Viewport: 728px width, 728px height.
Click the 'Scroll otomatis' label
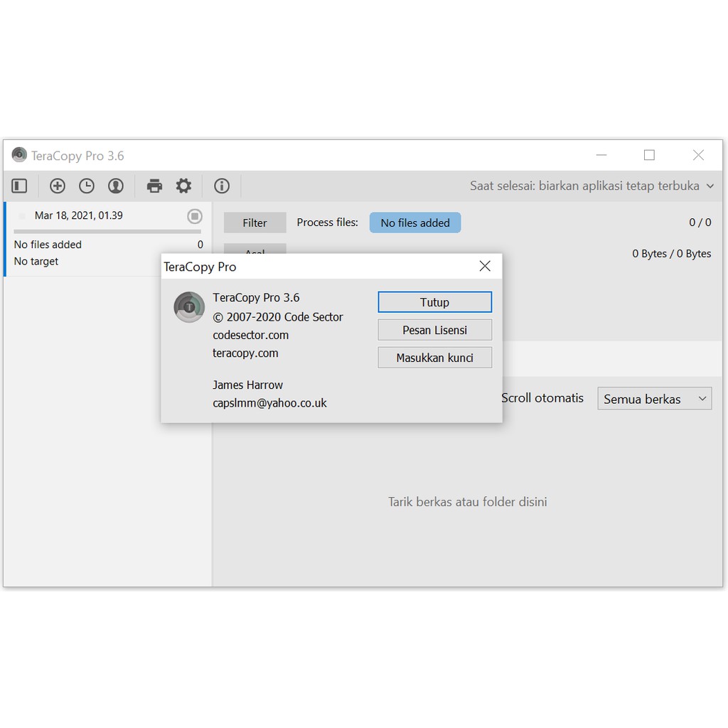[542, 398]
